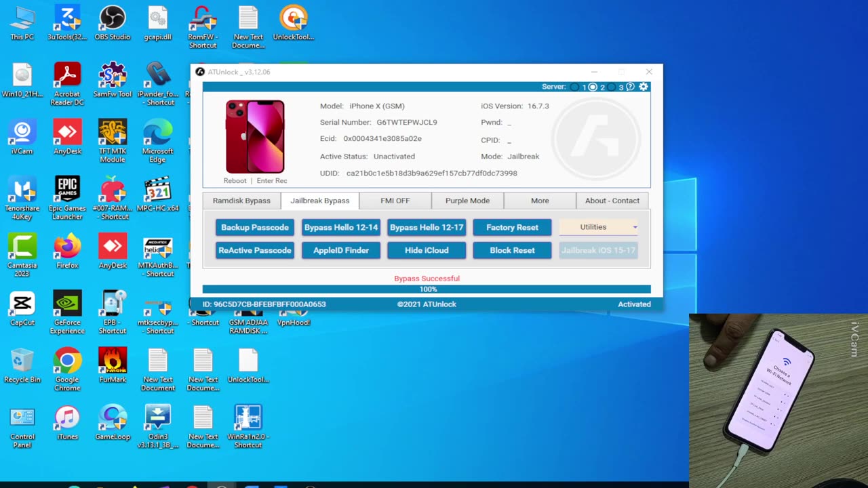Open Recycle Bin icon
Screen dimensions: 868x488
click(22, 366)
